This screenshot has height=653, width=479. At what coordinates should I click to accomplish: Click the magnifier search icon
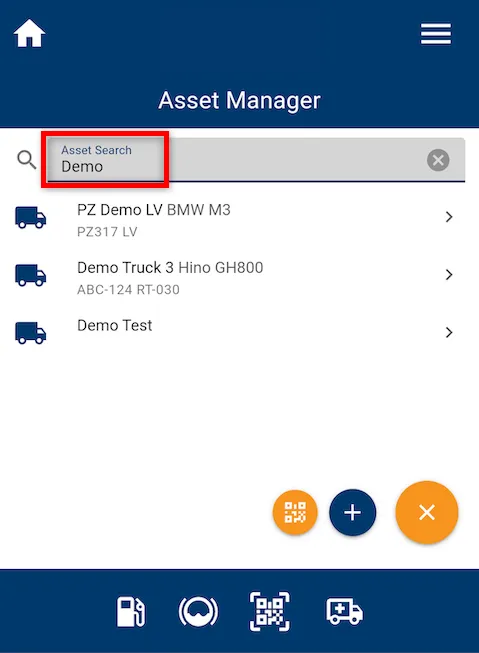coord(27,160)
